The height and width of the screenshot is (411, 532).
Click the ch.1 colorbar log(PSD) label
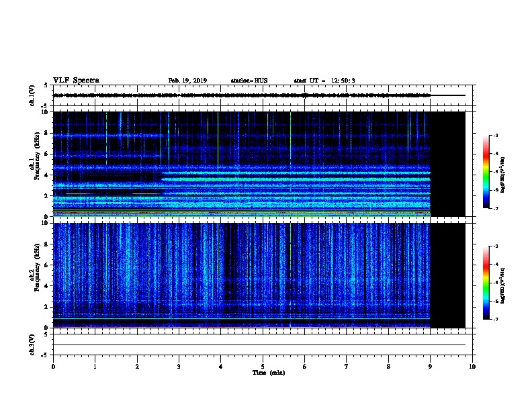502,175
